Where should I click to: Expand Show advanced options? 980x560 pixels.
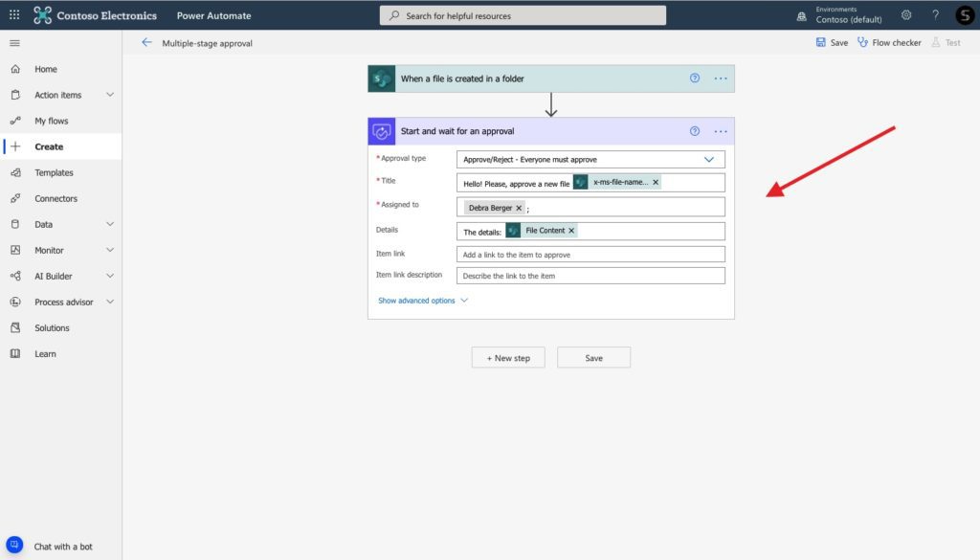click(x=422, y=301)
